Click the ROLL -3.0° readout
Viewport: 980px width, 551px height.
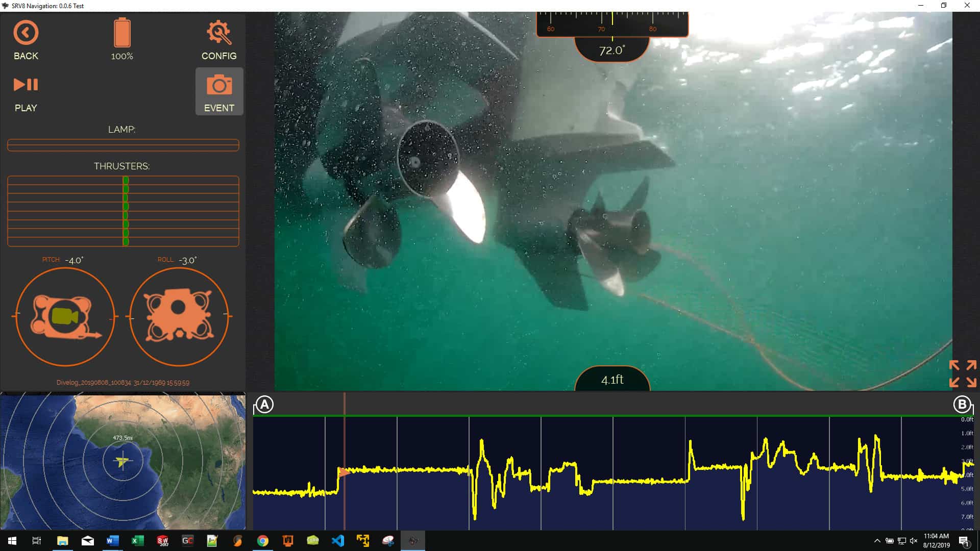177,260
